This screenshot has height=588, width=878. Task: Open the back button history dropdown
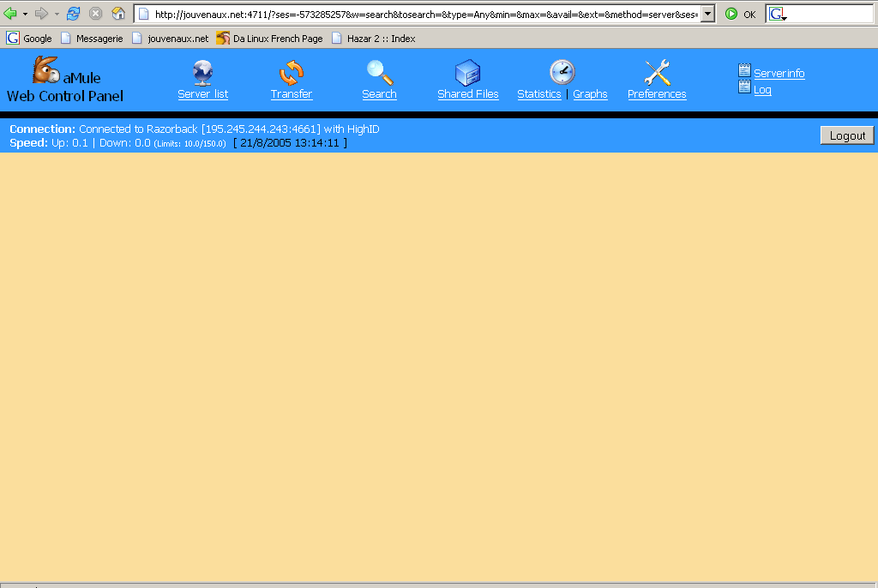25,14
